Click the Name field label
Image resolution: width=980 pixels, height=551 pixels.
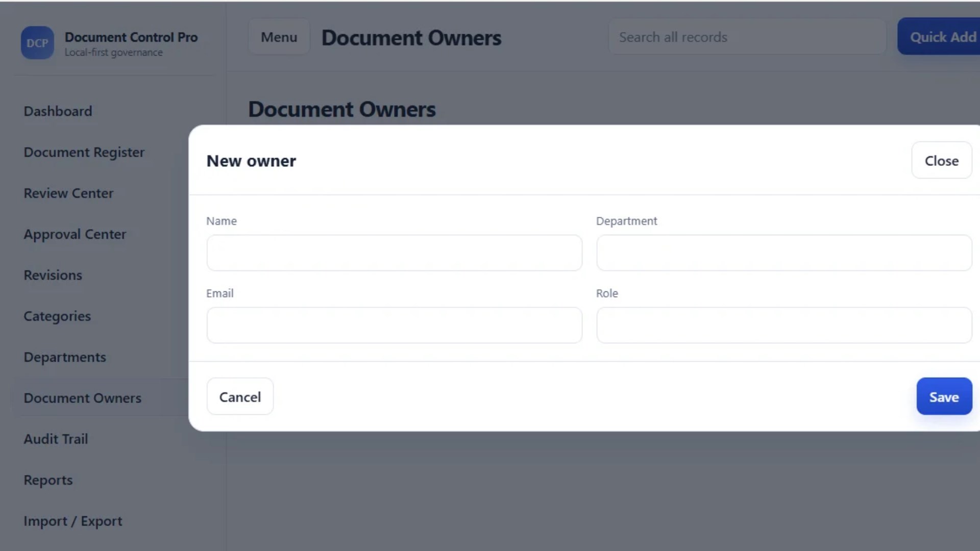222,221
